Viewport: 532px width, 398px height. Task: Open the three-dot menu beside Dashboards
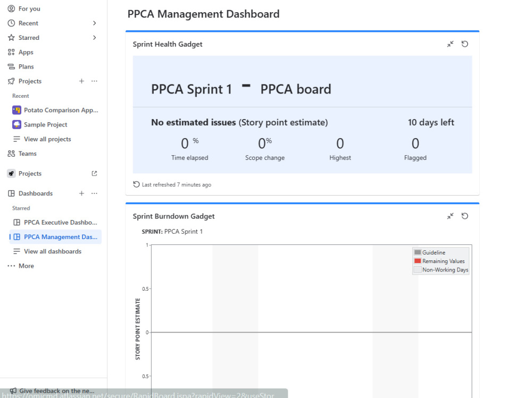point(94,193)
